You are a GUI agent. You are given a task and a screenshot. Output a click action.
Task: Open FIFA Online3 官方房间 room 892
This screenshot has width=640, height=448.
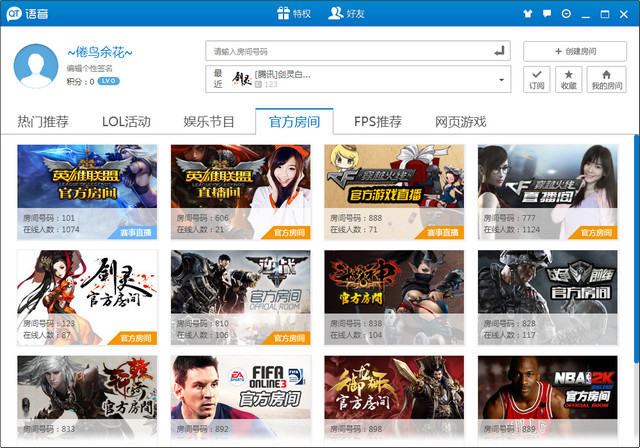tap(240, 400)
